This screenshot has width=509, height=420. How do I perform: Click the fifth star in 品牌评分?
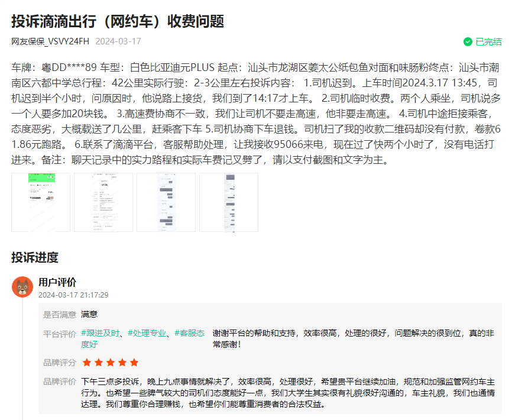coord(134,363)
